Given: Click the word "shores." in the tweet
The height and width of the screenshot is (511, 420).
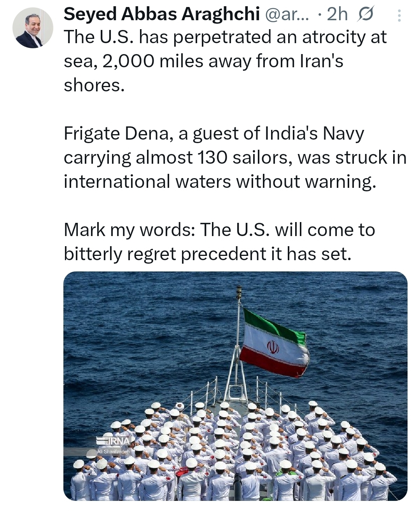Looking at the screenshot, I should [x=94, y=85].
